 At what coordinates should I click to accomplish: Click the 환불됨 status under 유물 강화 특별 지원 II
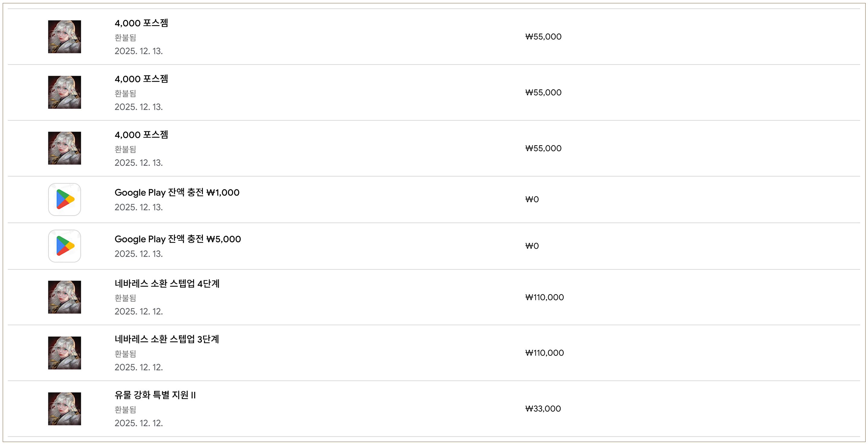point(125,409)
